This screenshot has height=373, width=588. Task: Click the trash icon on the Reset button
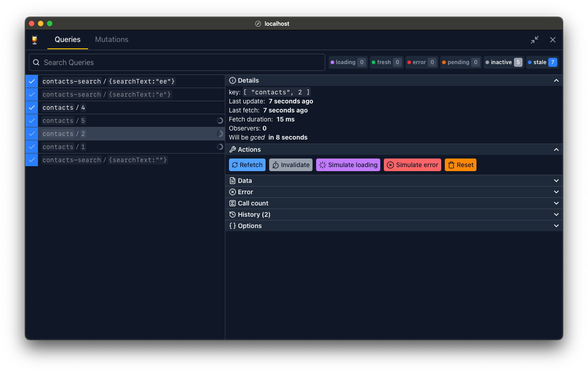click(x=450, y=165)
